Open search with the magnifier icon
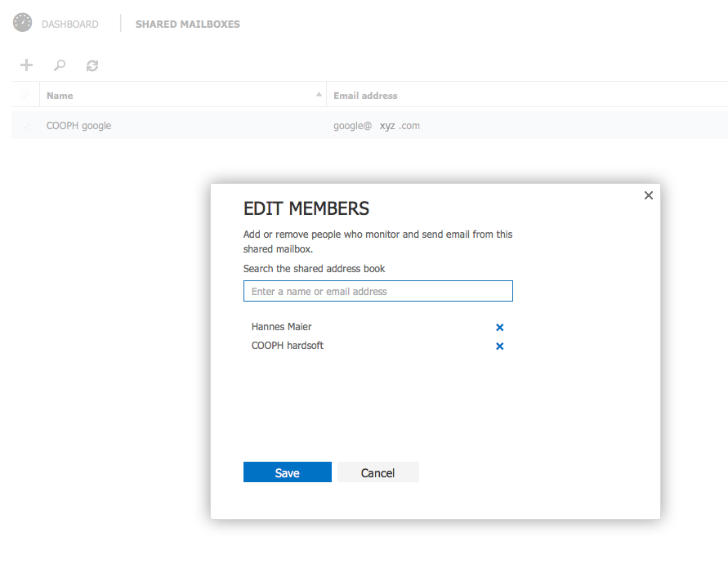 [x=60, y=65]
